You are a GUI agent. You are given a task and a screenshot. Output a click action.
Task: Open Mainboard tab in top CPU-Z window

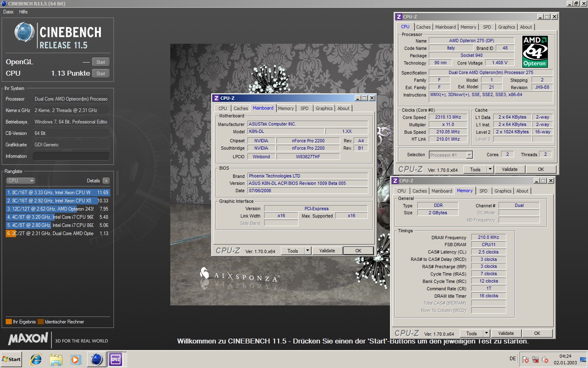pos(445,27)
